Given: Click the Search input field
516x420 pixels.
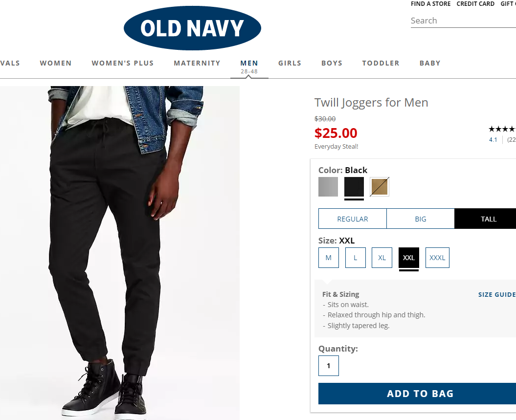Looking at the screenshot, I should [462, 21].
